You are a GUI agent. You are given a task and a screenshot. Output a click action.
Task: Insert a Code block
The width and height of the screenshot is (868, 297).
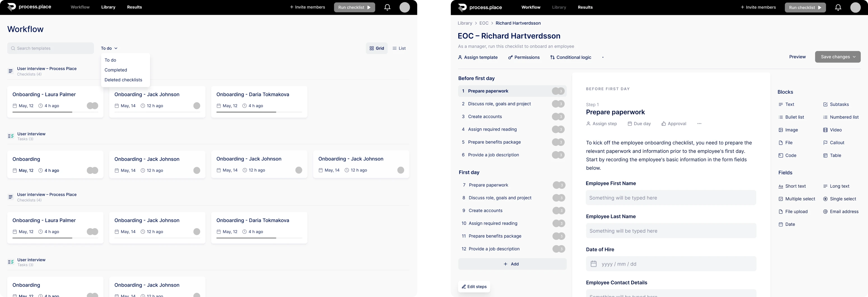787,156
